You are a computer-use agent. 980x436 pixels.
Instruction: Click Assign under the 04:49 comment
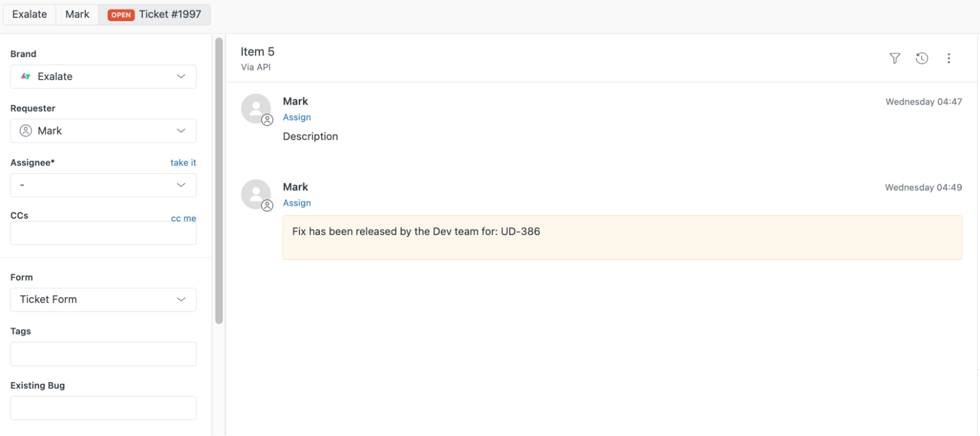coord(297,203)
